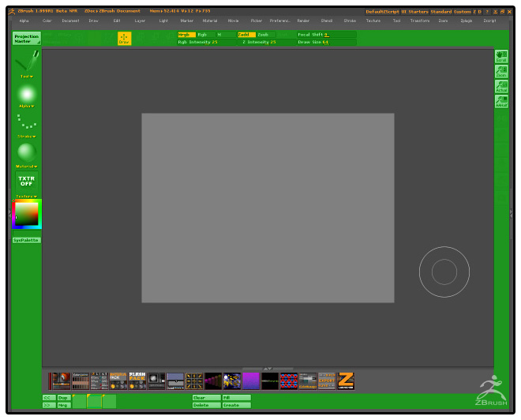Click the Delete layer button
The height and width of the screenshot is (420, 521).
[207, 405]
